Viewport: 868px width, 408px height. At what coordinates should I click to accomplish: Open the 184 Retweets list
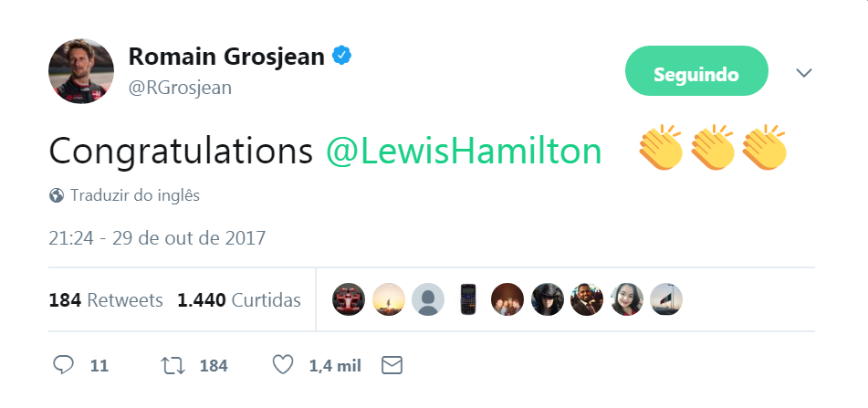pyautogui.click(x=106, y=299)
